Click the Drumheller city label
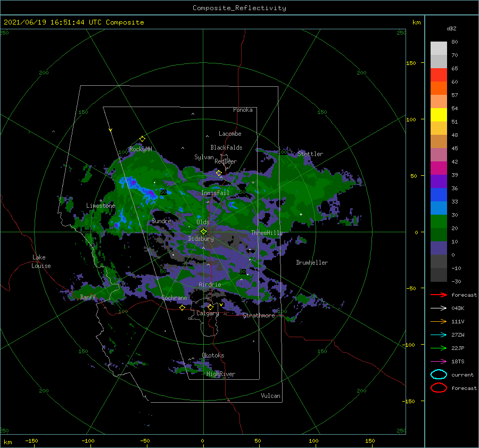 (x=312, y=263)
